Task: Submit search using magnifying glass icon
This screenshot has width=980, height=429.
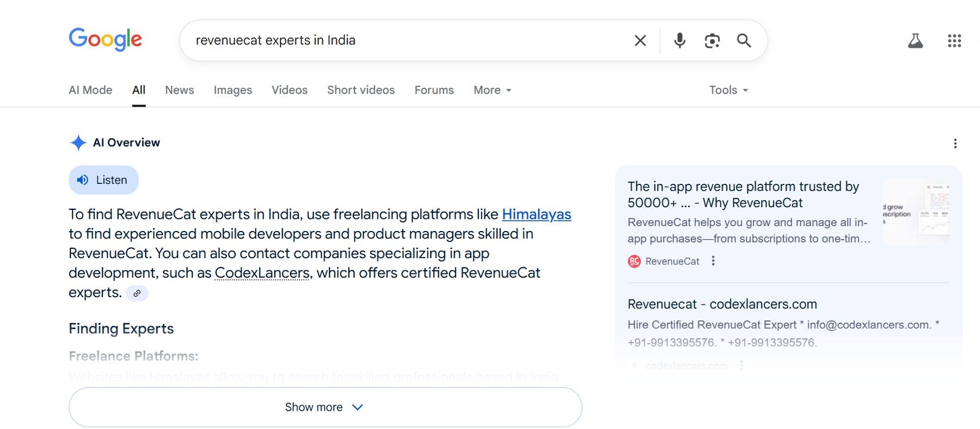Action: [744, 40]
